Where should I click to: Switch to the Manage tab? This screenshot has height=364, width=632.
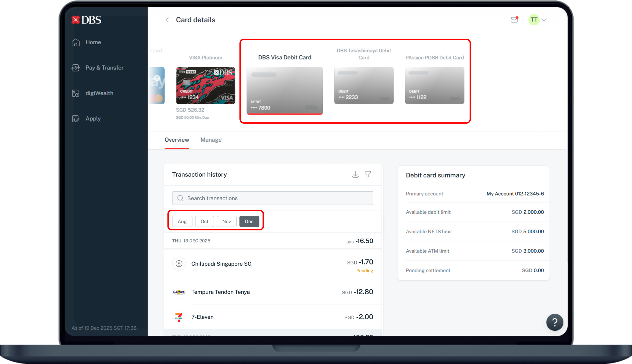click(x=211, y=140)
